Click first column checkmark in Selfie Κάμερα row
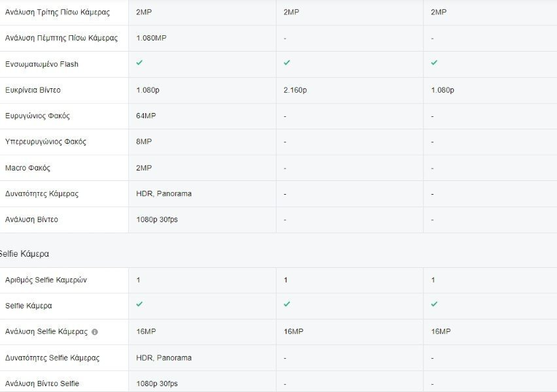The height and width of the screenshot is (392, 557). (x=139, y=304)
